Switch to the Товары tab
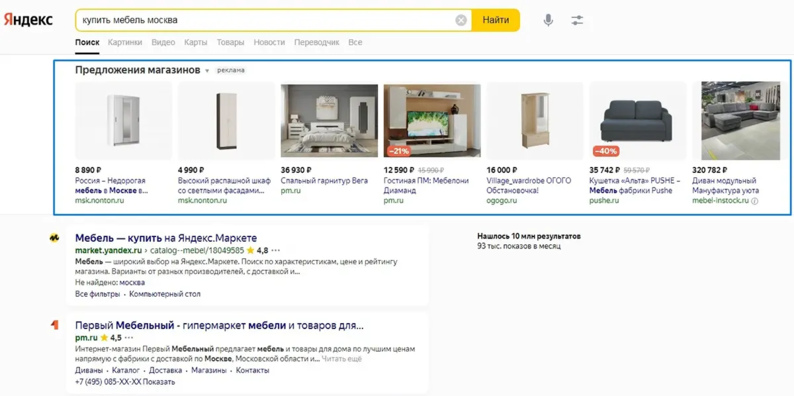794x396 pixels. tap(230, 43)
